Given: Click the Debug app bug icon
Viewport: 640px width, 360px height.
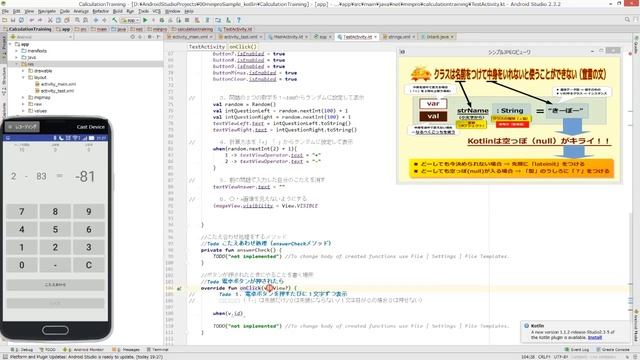Looking at the screenshot, I should pos(162,20).
